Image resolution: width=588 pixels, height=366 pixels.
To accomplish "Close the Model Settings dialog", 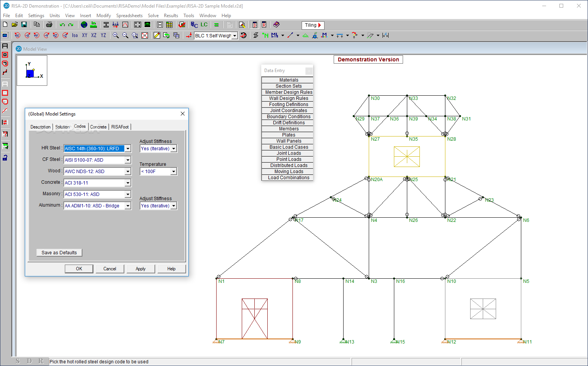I will (x=183, y=114).
